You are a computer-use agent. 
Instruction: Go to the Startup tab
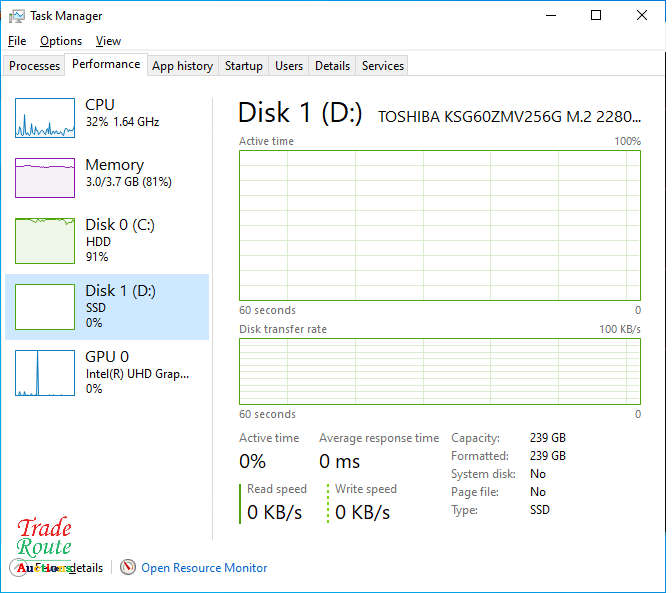[244, 66]
